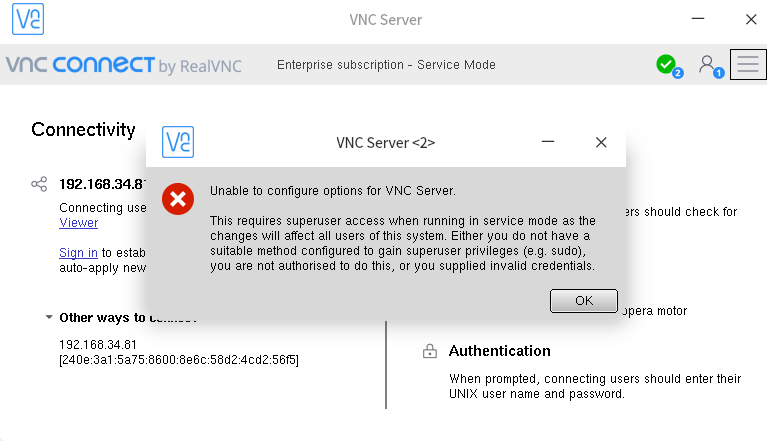
Task: Close the main VNC Server window
Action: tap(750, 20)
